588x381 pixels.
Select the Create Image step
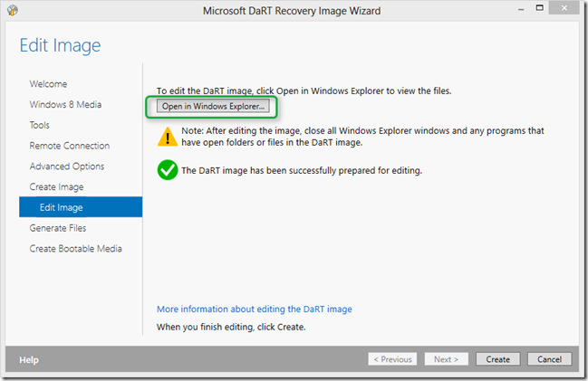56,187
